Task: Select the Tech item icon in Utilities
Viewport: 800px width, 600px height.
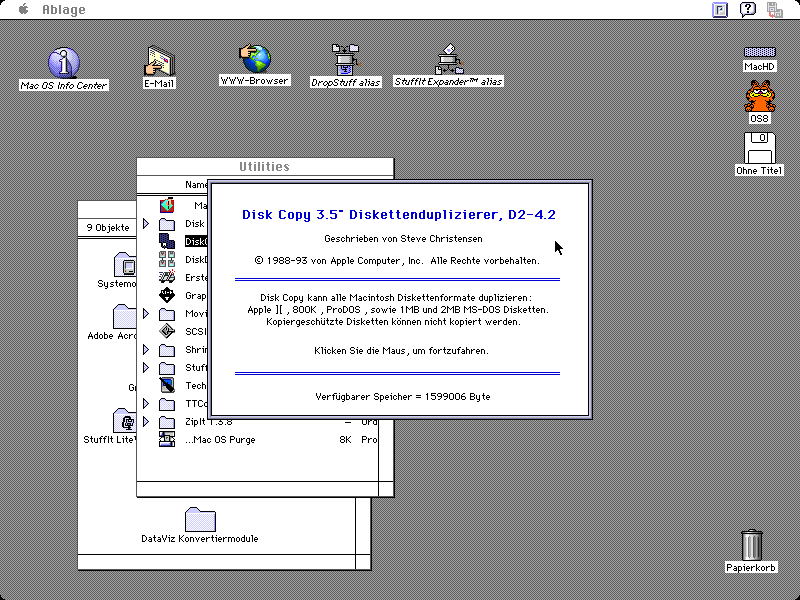Action: (167, 385)
